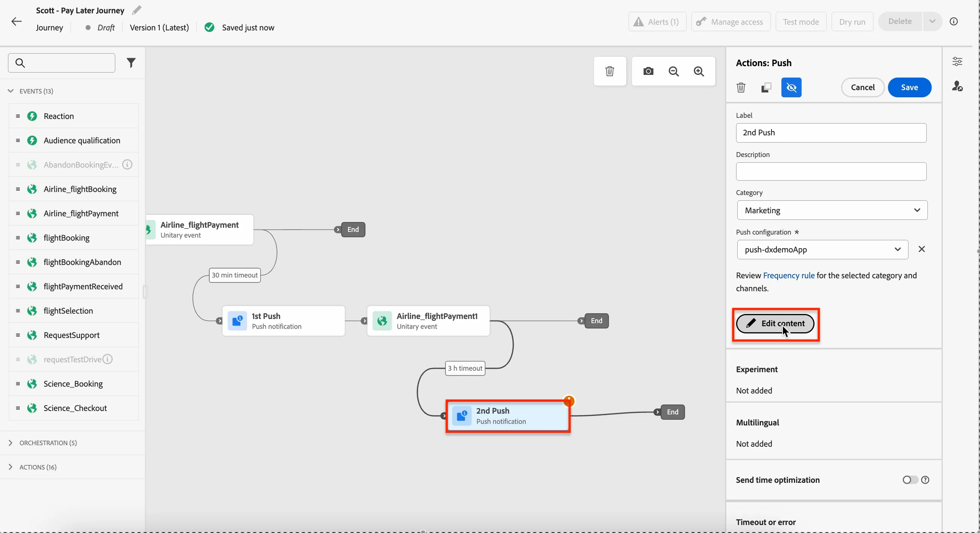Select the Airline_flightPayment1 event node

(x=428, y=321)
